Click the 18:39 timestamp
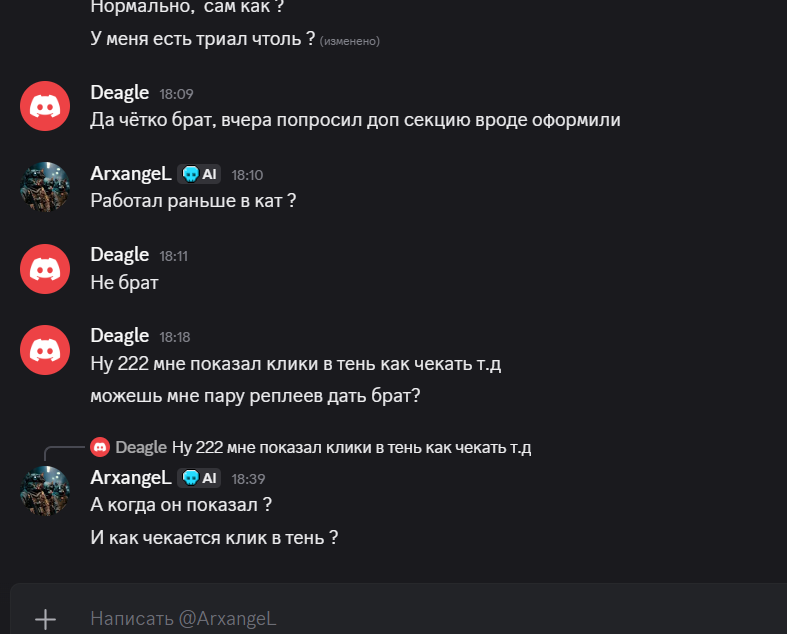 tap(248, 479)
